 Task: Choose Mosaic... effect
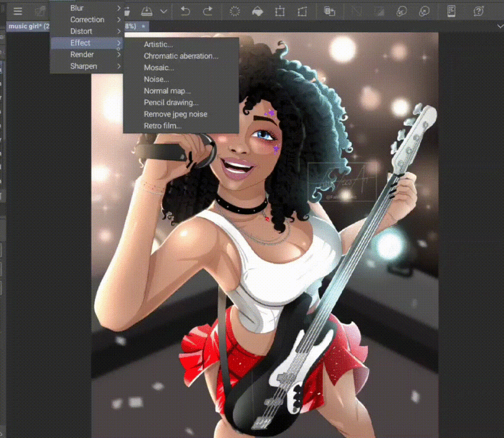tap(181, 68)
